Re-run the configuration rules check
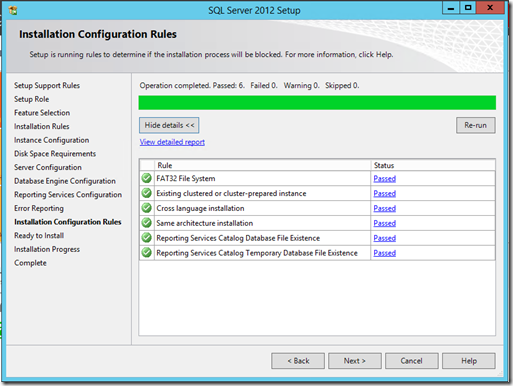 pyautogui.click(x=476, y=125)
